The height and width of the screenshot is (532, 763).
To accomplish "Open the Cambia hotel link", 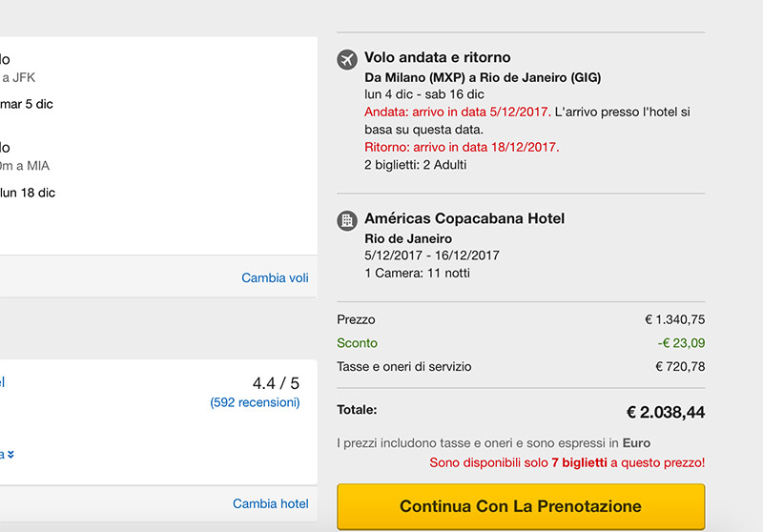I will click(271, 503).
